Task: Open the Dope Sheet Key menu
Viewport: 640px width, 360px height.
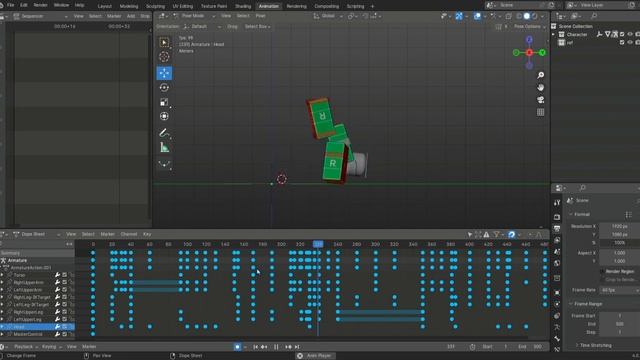Action: 147,234
